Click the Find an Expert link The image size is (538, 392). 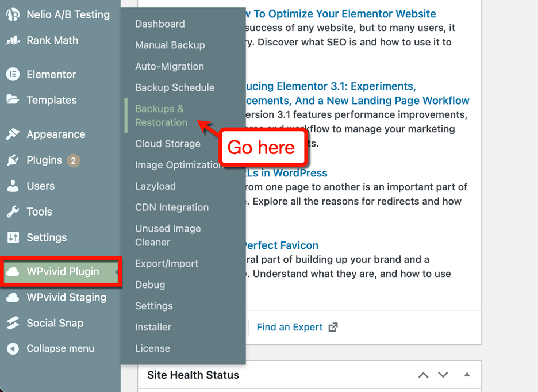tap(290, 327)
